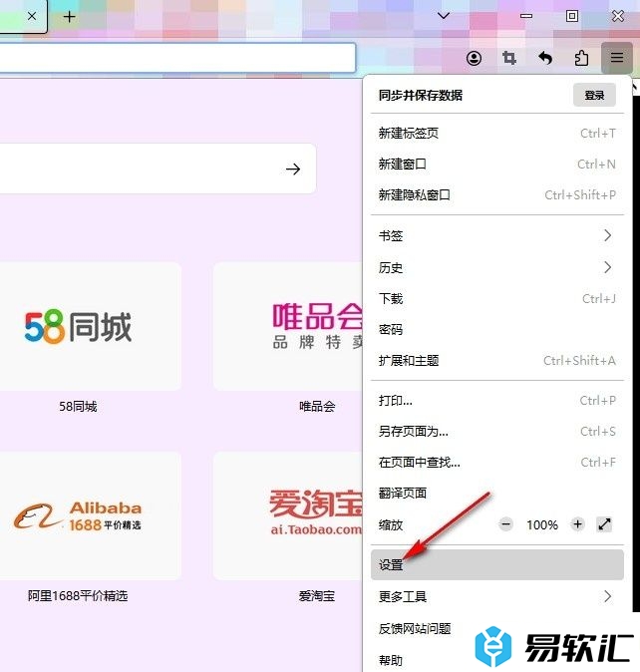Click the undo back-arrow toolbar icon

(545, 58)
